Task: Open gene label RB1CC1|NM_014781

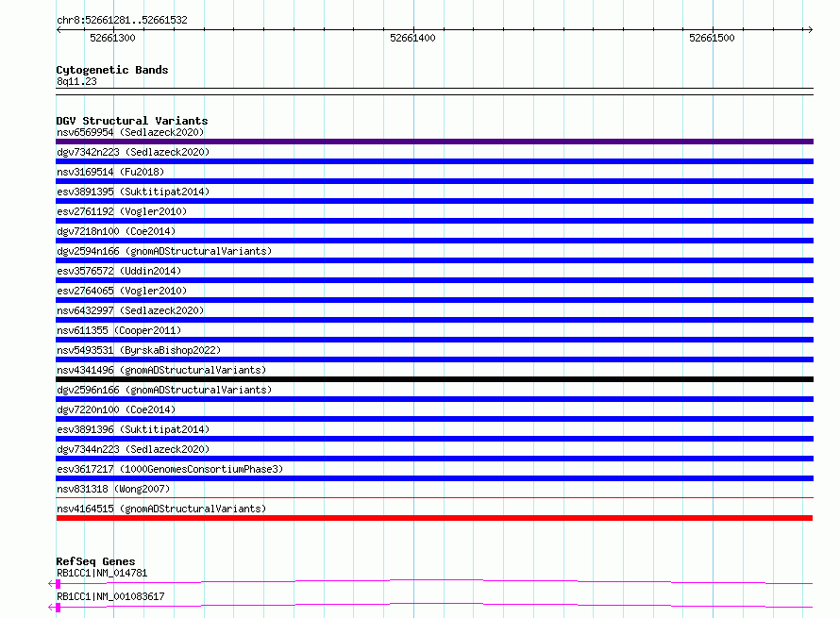Action: coord(102,573)
